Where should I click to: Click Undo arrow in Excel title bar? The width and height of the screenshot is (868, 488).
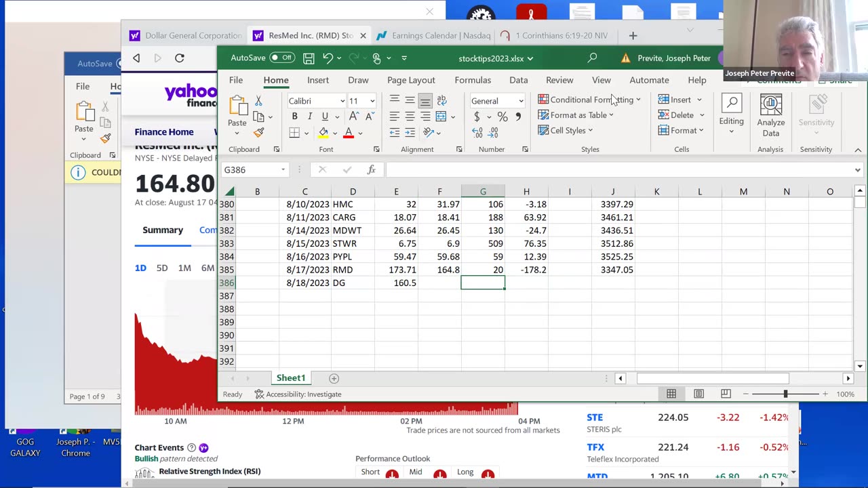pyautogui.click(x=328, y=58)
